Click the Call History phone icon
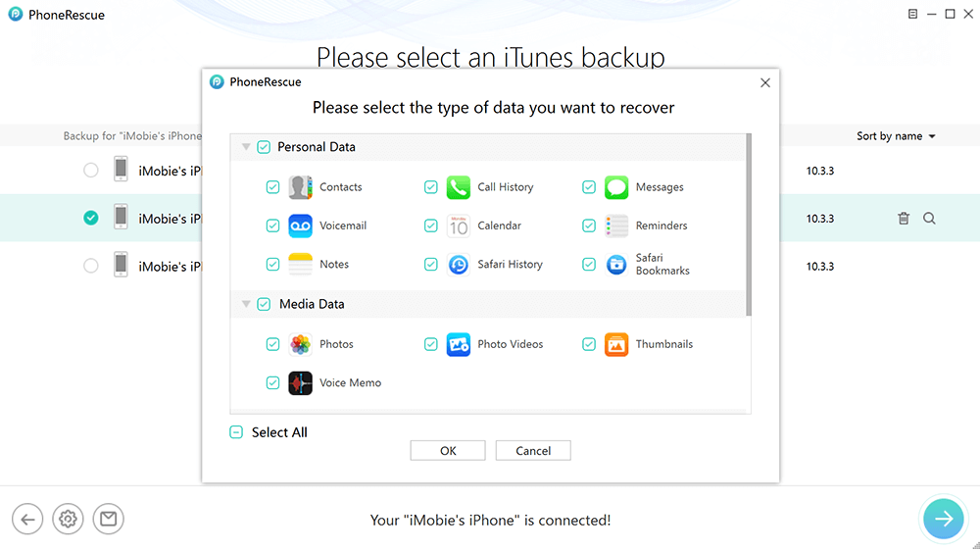 click(459, 187)
